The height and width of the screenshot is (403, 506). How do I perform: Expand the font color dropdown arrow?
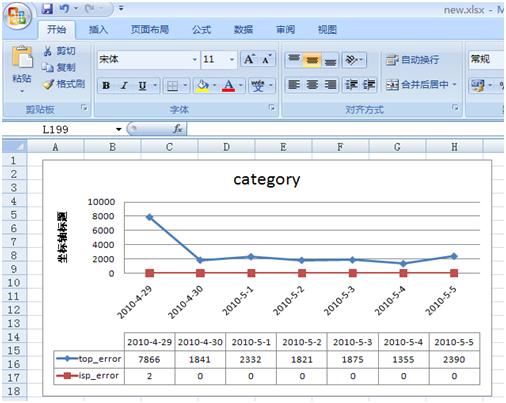[x=241, y=86]
